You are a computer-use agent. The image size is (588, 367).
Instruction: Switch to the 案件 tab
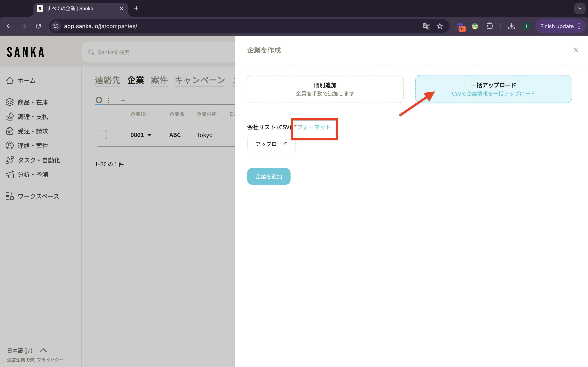click(x=159, y=80)
